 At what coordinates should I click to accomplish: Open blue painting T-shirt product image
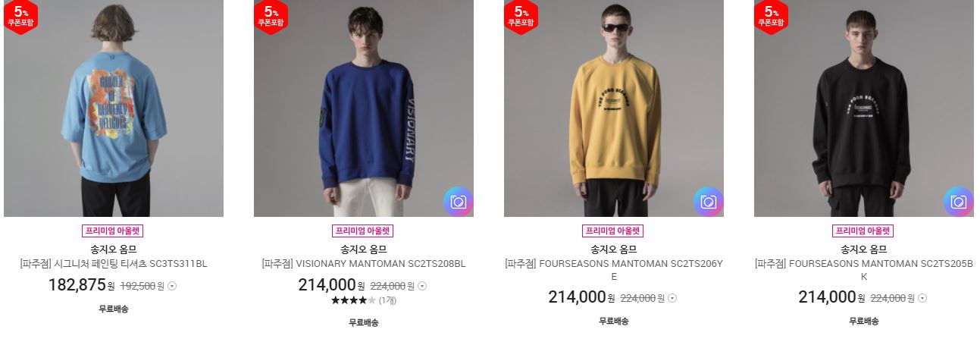pyautogui.click(x=114, y=108)
